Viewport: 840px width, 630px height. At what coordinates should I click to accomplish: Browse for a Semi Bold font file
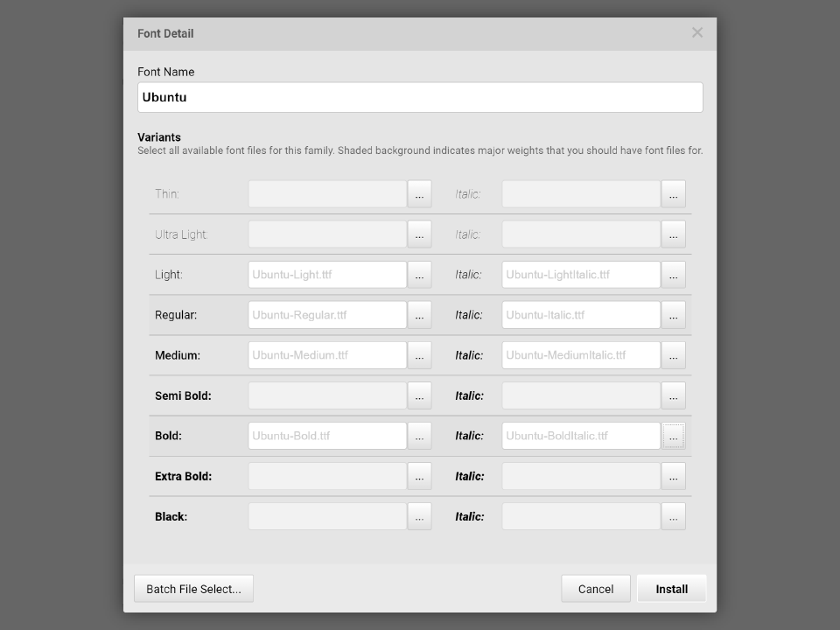419,395
